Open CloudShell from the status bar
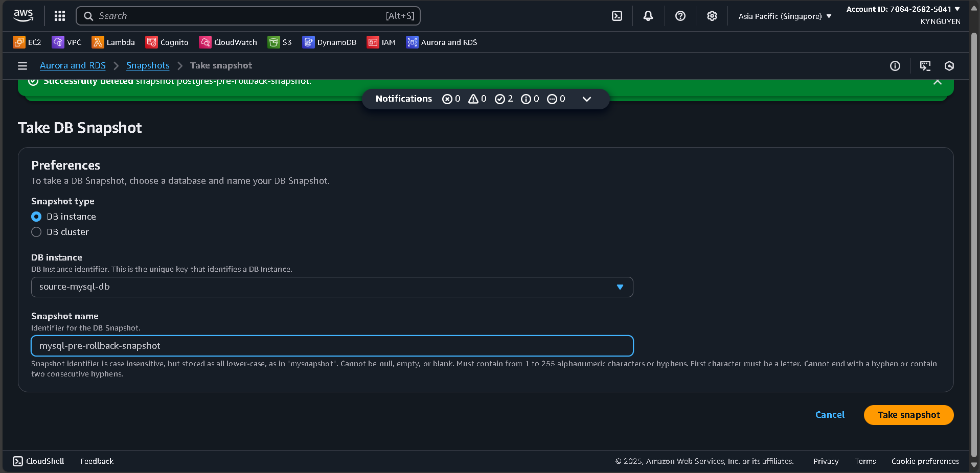Viewport: 980px width, 473px height. [38, 461]
